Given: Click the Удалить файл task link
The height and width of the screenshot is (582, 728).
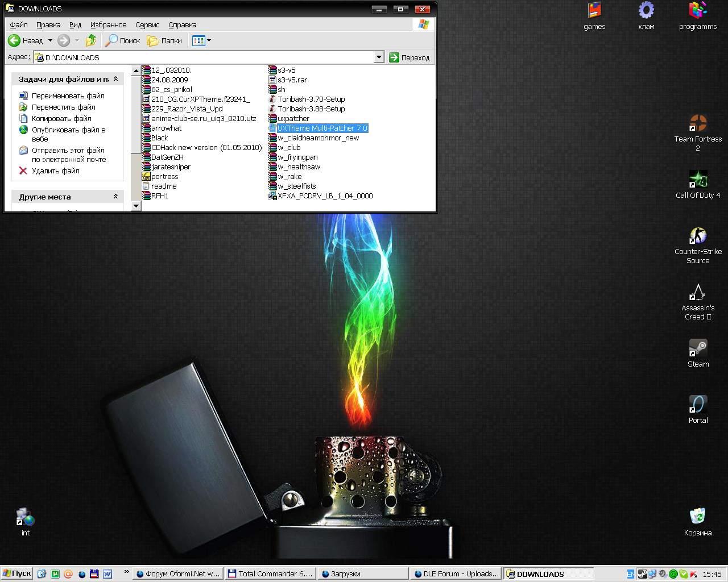Looking at the screenshot, I should [55, 171].
